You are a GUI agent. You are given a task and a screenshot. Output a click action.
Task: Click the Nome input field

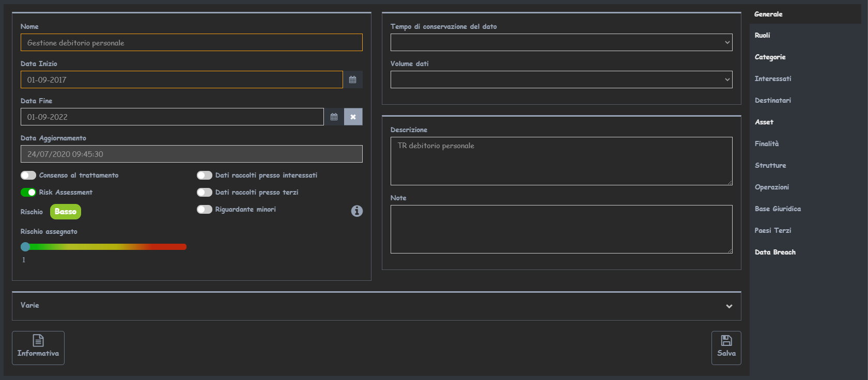[192, 42]
